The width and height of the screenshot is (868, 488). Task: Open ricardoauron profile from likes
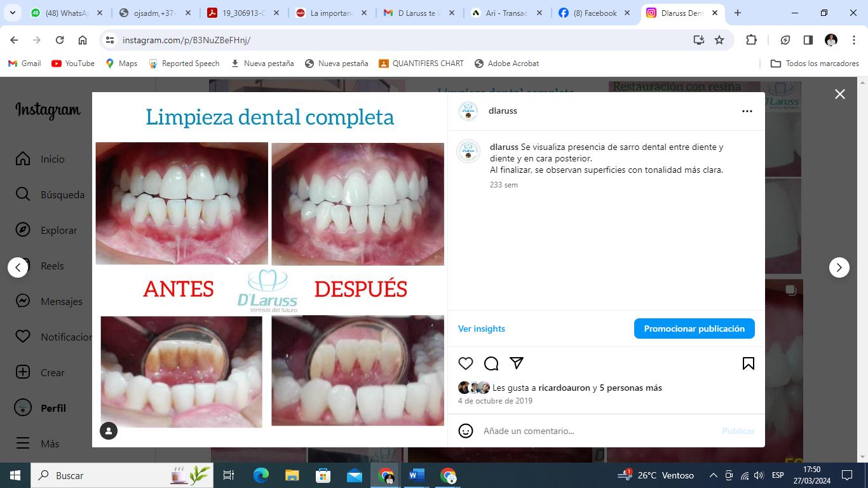[x=564, y=388]
